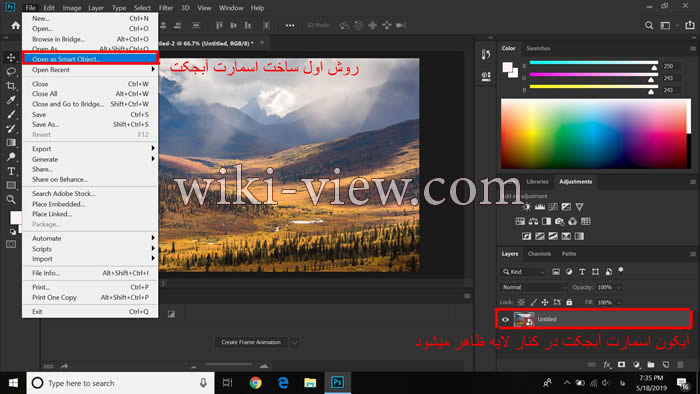Add a Brightness/Contrast adjustment
The height and width of the screenshot is (394, 700).
coord(527,207)
